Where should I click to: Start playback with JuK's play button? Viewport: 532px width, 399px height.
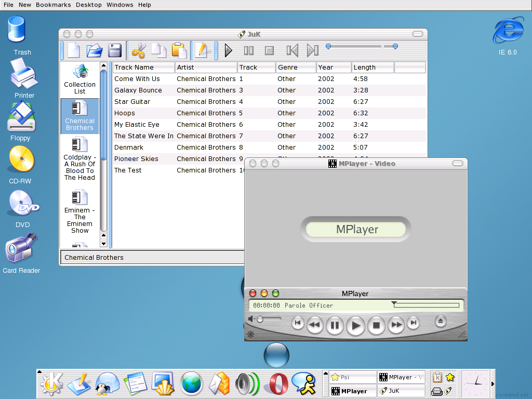tap(229, 50)
